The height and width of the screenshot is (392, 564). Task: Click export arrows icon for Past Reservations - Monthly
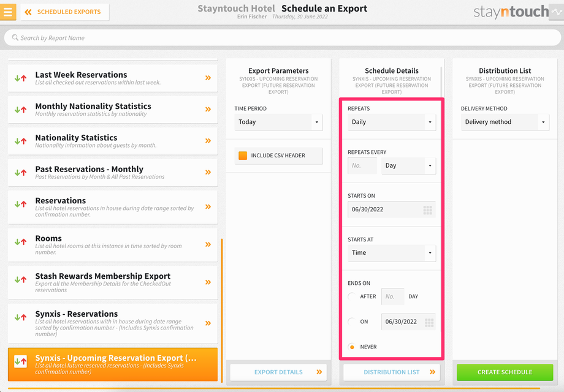pos(20,173)
